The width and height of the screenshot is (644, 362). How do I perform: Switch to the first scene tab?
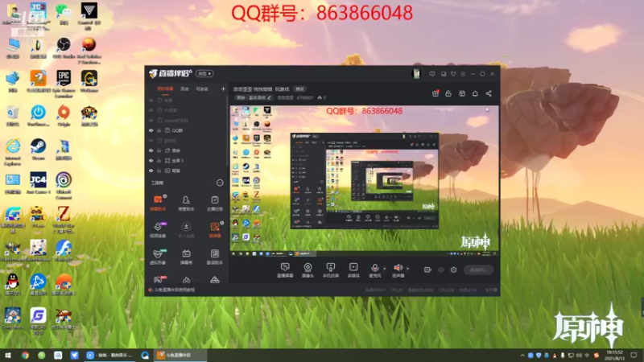(x=165, y=89)
